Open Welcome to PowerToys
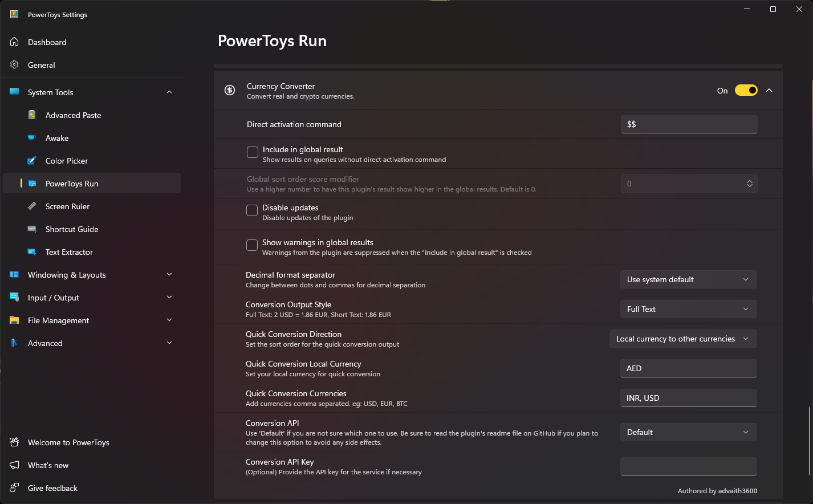Image resolution: width=813 pixels, height=504 pixels. 92,442
